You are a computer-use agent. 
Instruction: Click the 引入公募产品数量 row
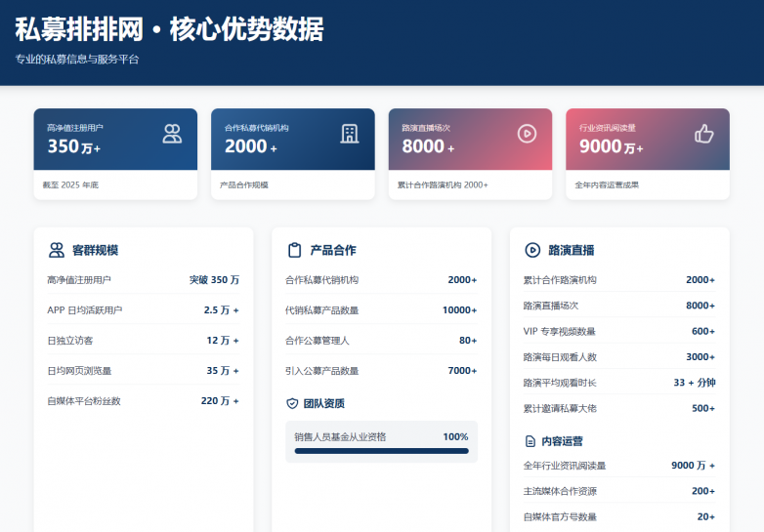(381, 371)
